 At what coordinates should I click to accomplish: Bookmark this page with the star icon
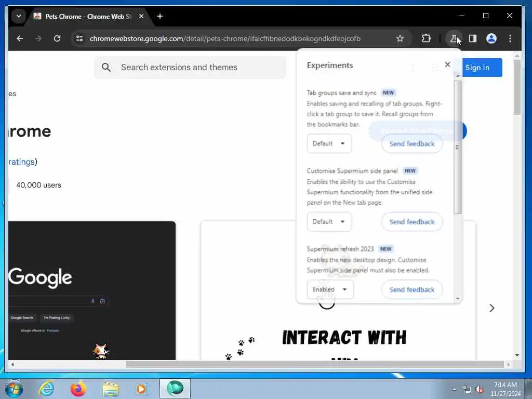tap(400, 38)
